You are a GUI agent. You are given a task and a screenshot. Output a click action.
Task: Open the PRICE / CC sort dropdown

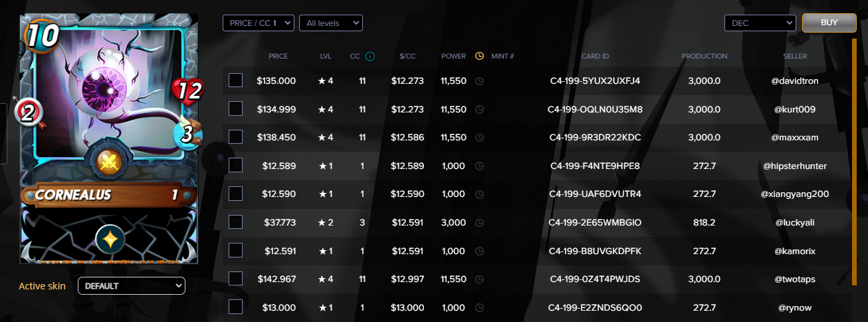(258, 23)
